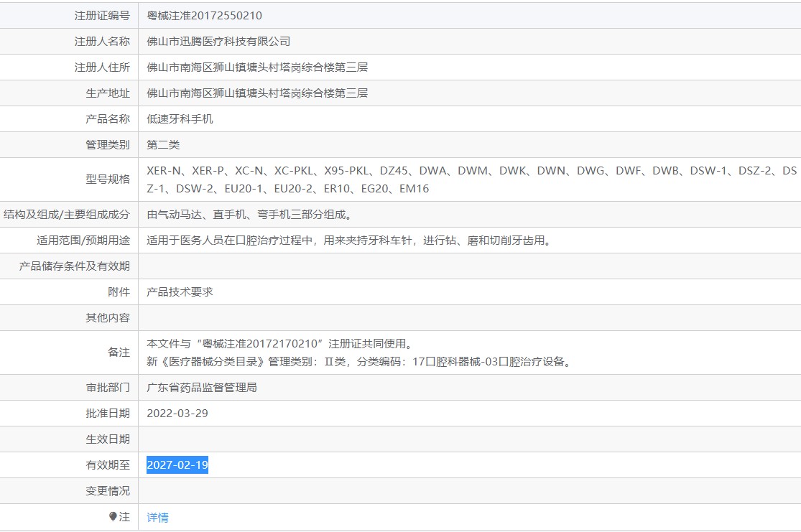This screenshot has width=801, height=532.
Task: Click the attachment value 产品技术要求
Action: pos(180,292)
